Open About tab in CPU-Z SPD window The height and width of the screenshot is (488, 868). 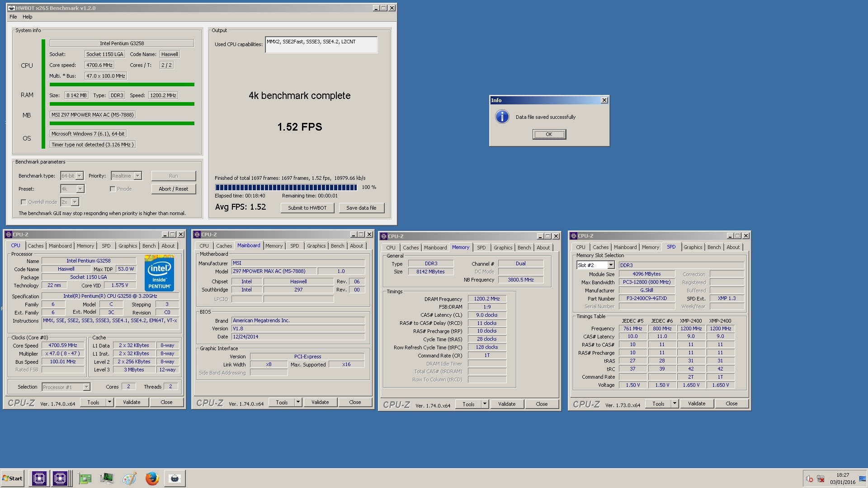(x=733, y=247)
